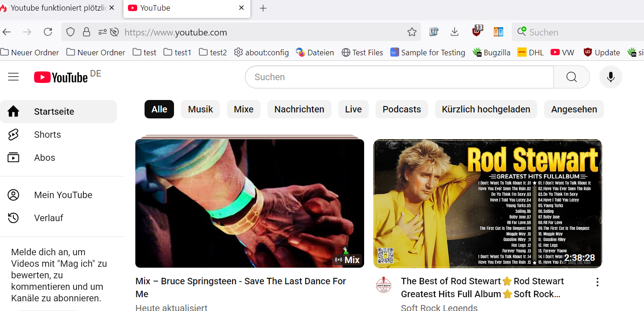Open the first Neuer Ordner bookmark folder
Image resolution: width=644 pixels, height=311 pixels.
click(30, 53)
